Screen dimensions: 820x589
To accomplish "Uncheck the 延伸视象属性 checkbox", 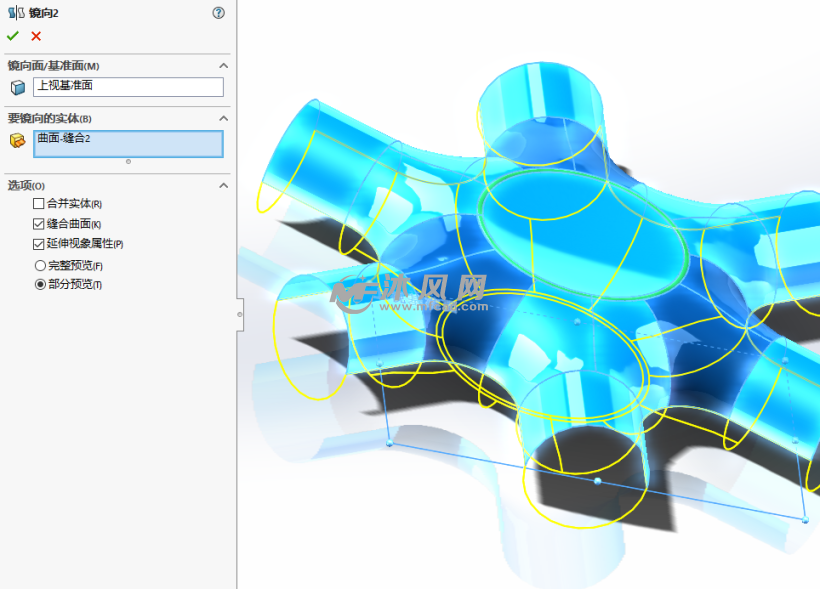I will (38, 244).
